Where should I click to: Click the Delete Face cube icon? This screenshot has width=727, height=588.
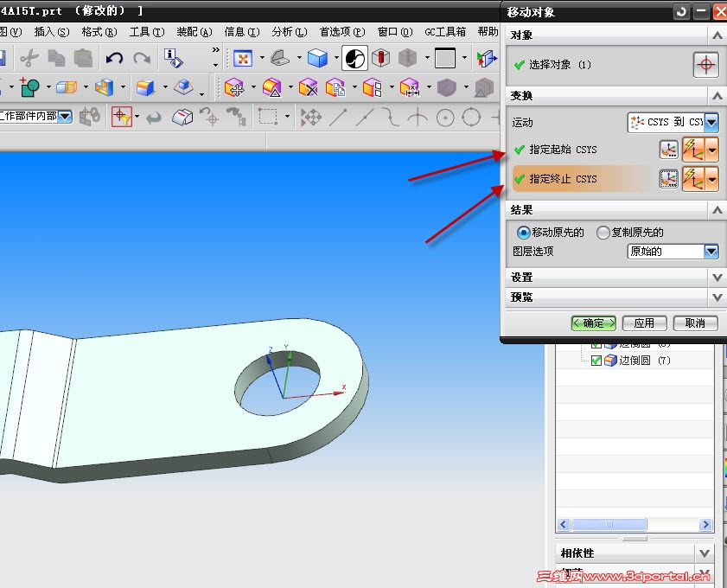(x=309, y=87)
